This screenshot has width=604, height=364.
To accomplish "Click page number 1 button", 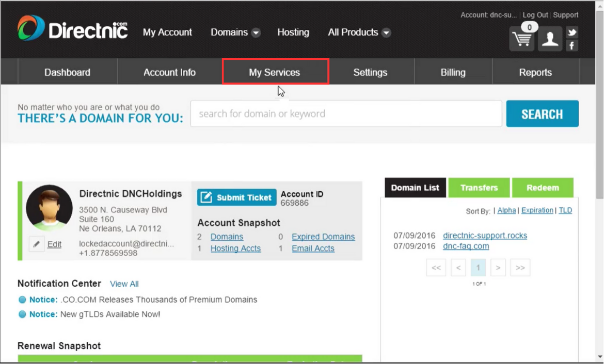I will (478, 268).
